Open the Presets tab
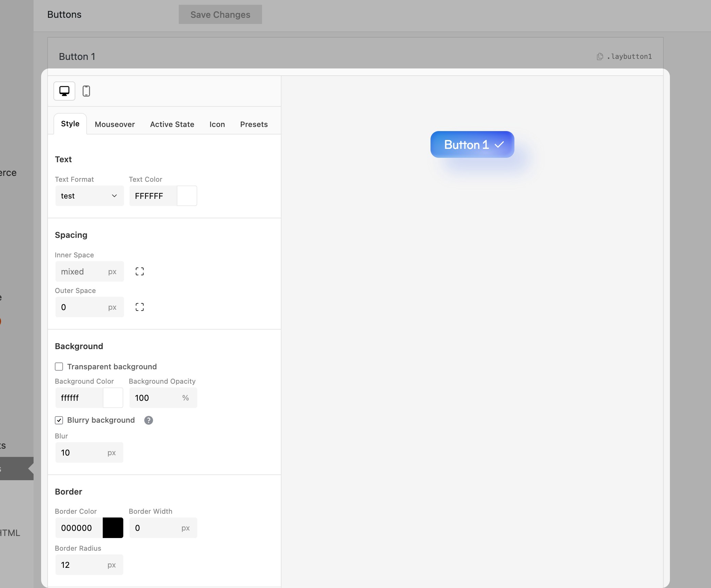This screenshot has width=711, height=588. [x=254, y=124]
